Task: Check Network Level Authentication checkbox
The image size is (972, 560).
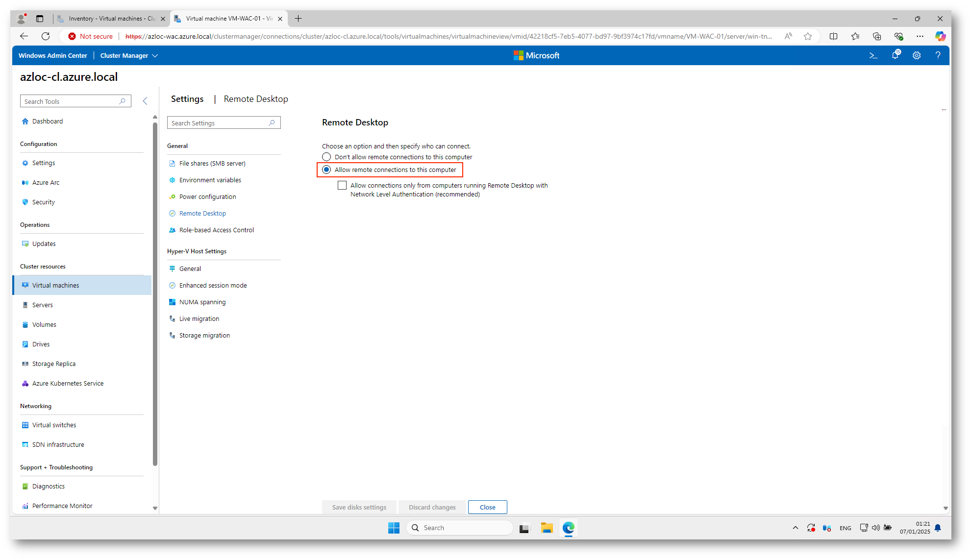Action: click(x=342, y=185)
